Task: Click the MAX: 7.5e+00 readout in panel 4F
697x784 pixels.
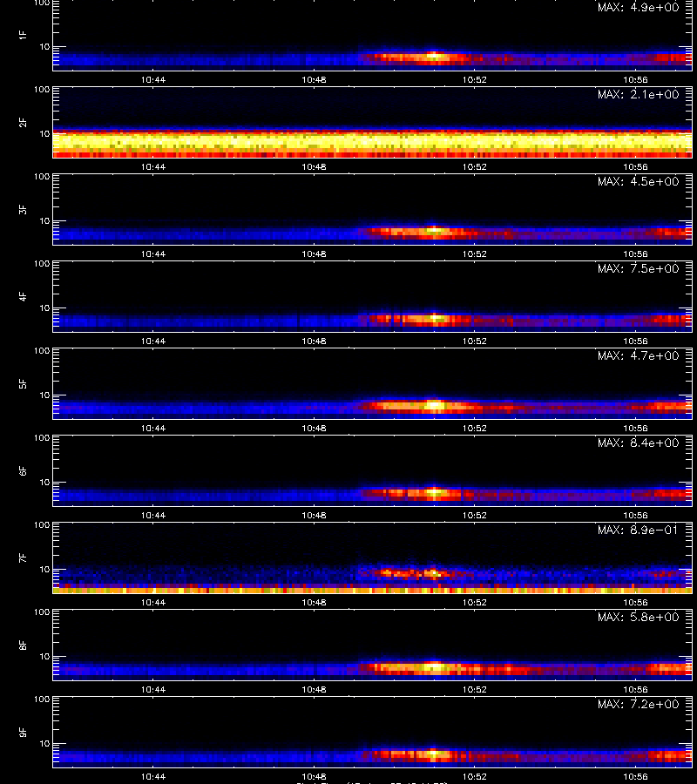Action: point(638,268)
